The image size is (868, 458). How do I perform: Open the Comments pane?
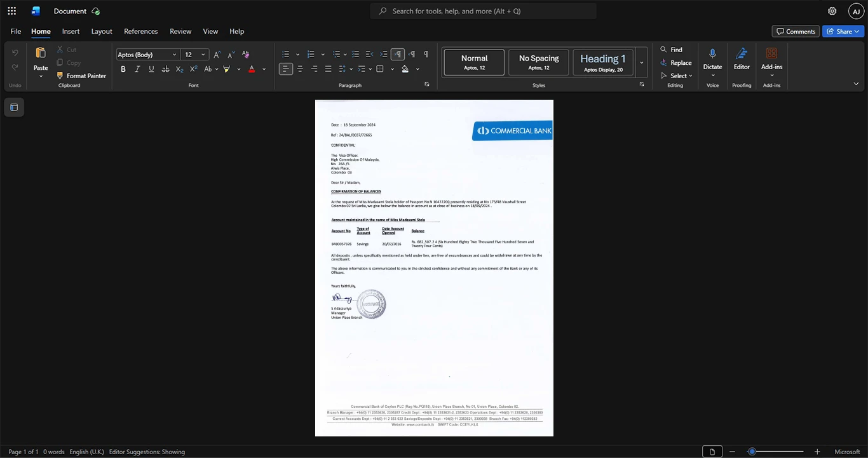pos(796,31)
